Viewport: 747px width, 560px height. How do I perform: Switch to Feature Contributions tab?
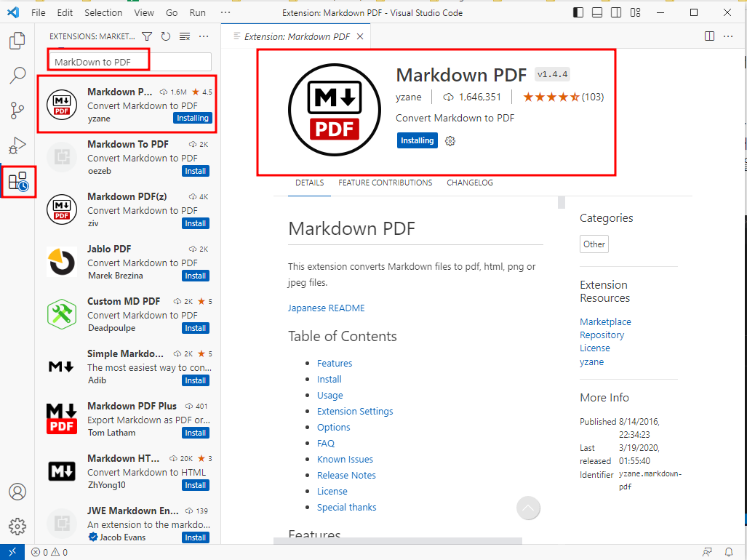tap(386, 183)
